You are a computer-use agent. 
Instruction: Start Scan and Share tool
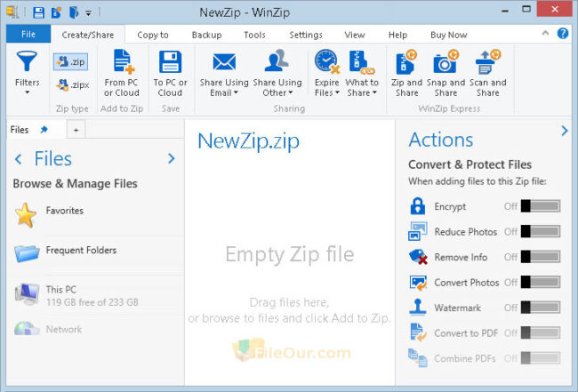coord(487,73)
